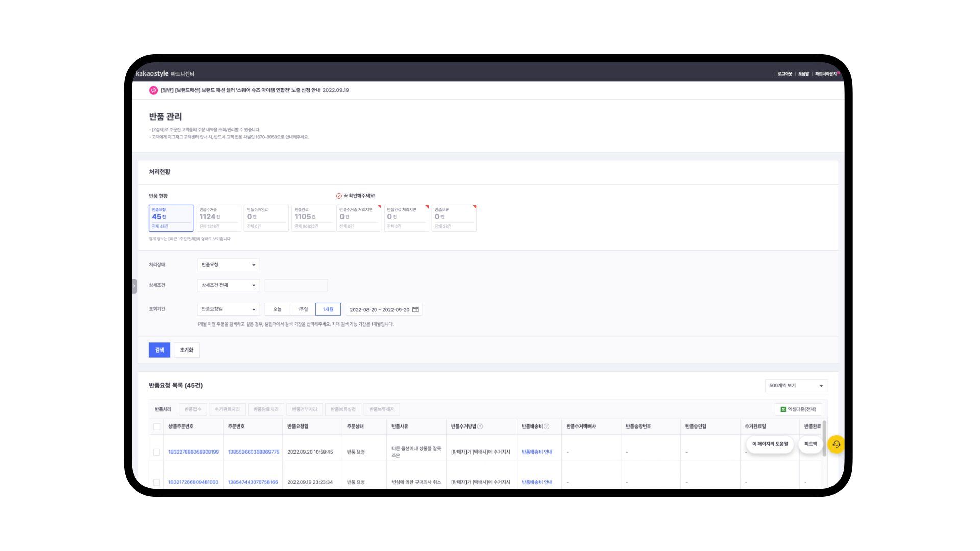
Task: Click the date cell 2022.09.19 23:23:34
Action: point(310,482)
